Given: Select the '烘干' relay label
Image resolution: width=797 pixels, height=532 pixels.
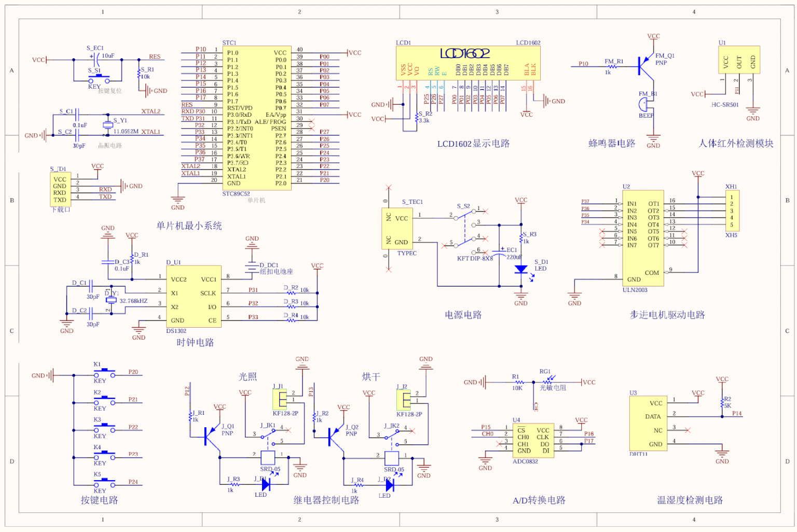Looking at the screenshot, I should pyautogui.click(x=371, y=376).
